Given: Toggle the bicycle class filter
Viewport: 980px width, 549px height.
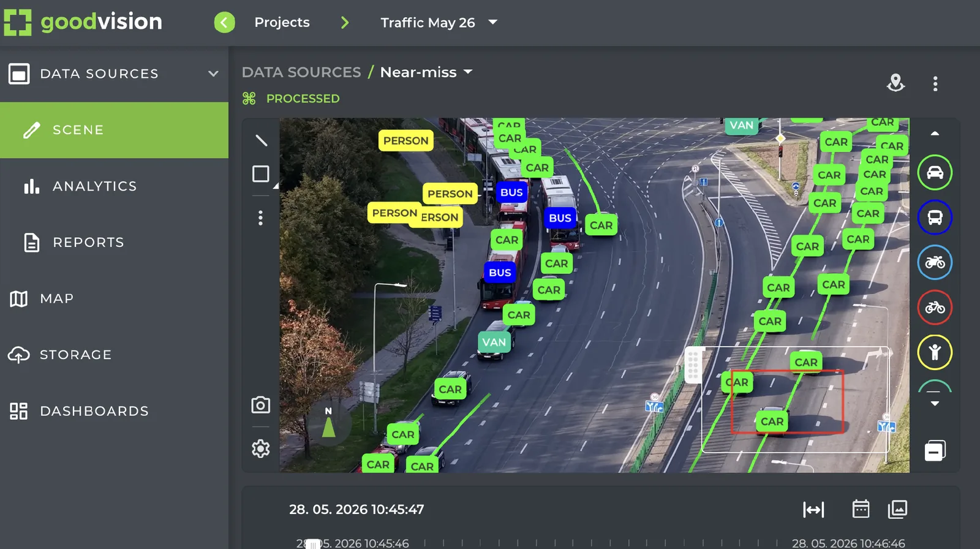Looking at the screenshot, I should pyautogui.click(x=935, y=307).
